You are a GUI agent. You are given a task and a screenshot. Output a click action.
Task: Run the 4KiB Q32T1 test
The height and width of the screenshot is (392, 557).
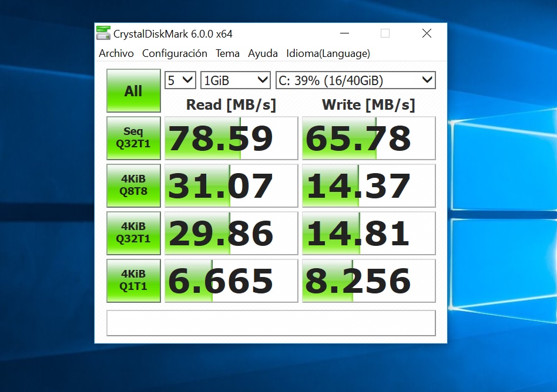(x=133, y=233)
